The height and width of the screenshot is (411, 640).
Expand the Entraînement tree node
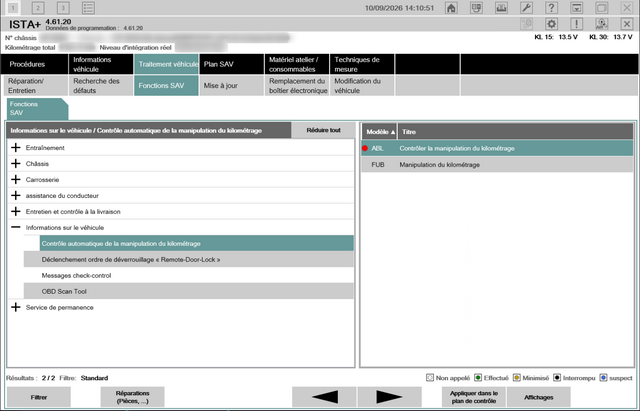[x=16, y=148]
